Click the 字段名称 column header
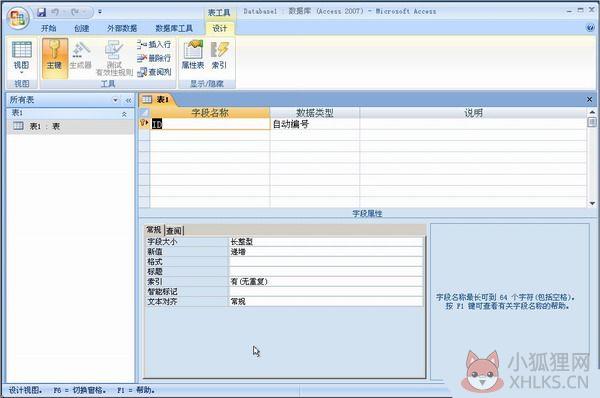This screenshot has height=398, width=600. click(210, 113)
